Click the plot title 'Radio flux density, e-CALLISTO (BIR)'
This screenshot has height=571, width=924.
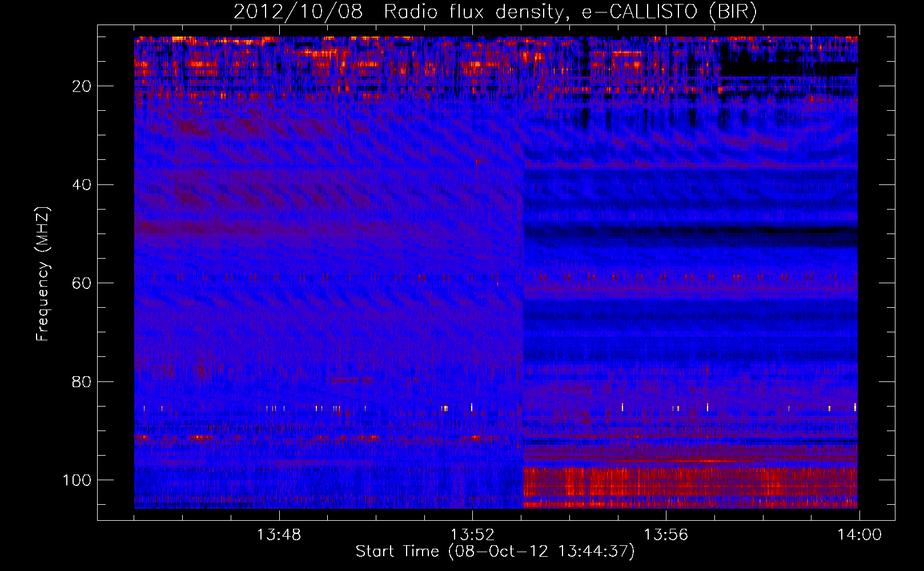click(570, 12)
